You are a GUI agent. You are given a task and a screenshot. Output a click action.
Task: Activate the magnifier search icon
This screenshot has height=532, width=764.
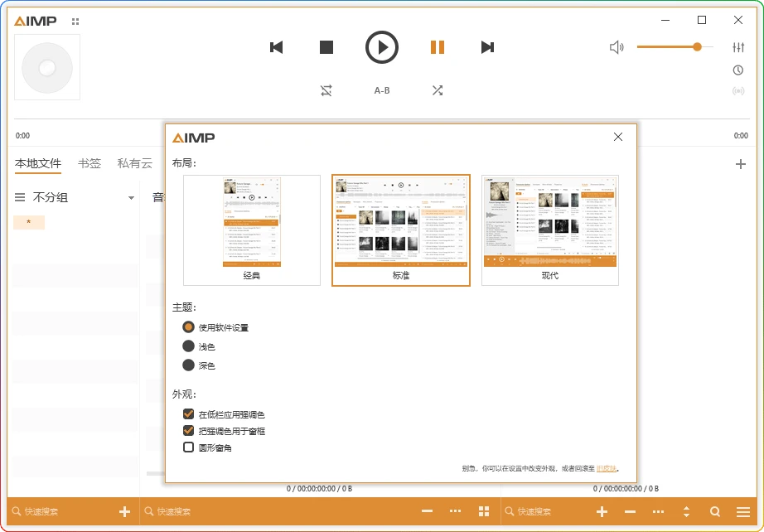pyautogui.click(x=715, y=511)
